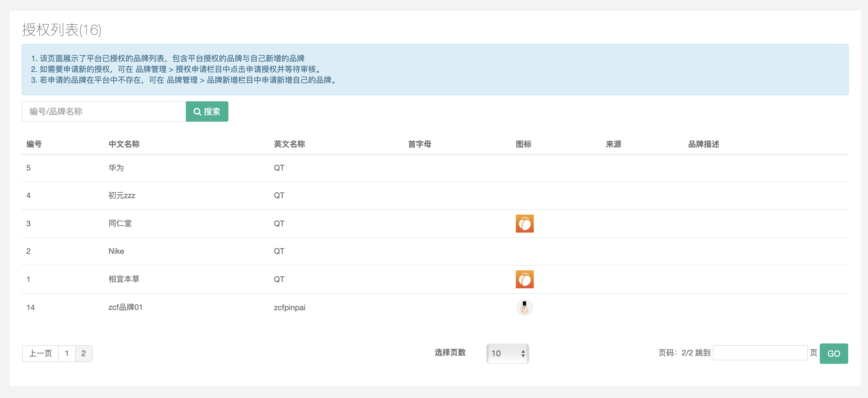Click the 品牌描述 column header
The image size is (868, 398).
tap(703, 144)
